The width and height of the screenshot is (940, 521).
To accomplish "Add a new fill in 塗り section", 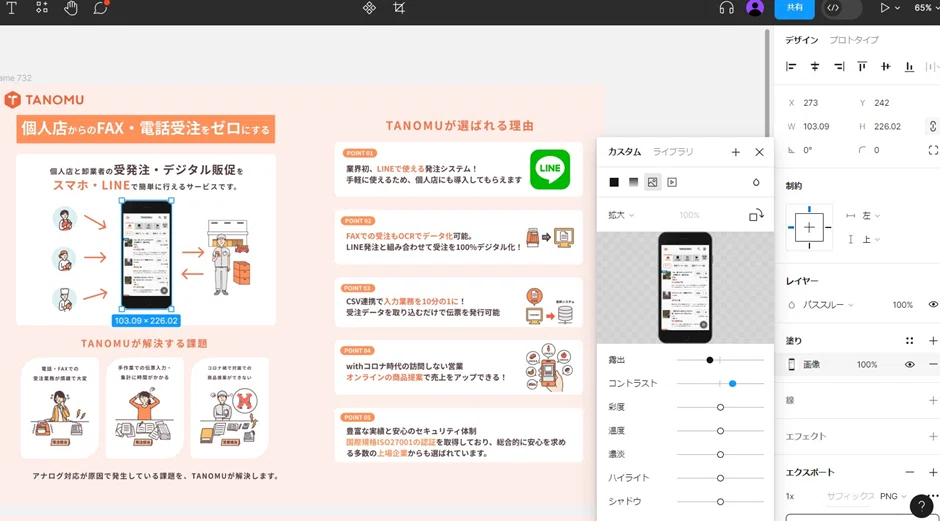I will (933, 341).
